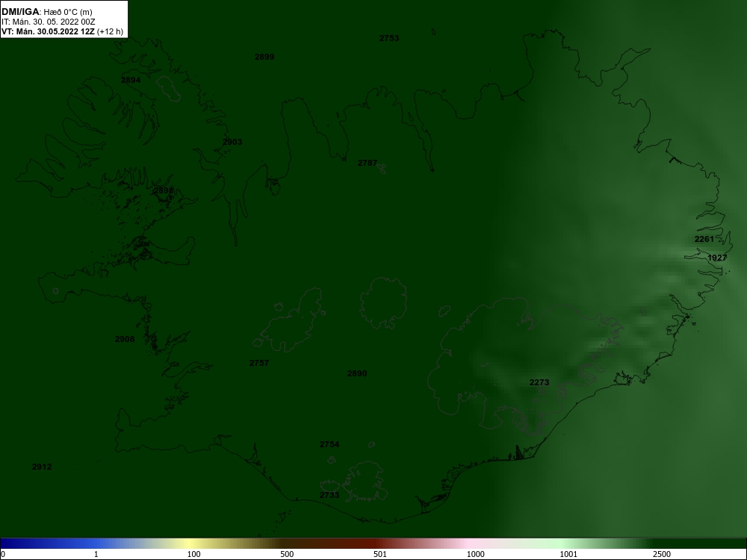The height and width of the screenshot is (560, 747).
Task: Click the 2890 height value
Action: tap(357, 373)
